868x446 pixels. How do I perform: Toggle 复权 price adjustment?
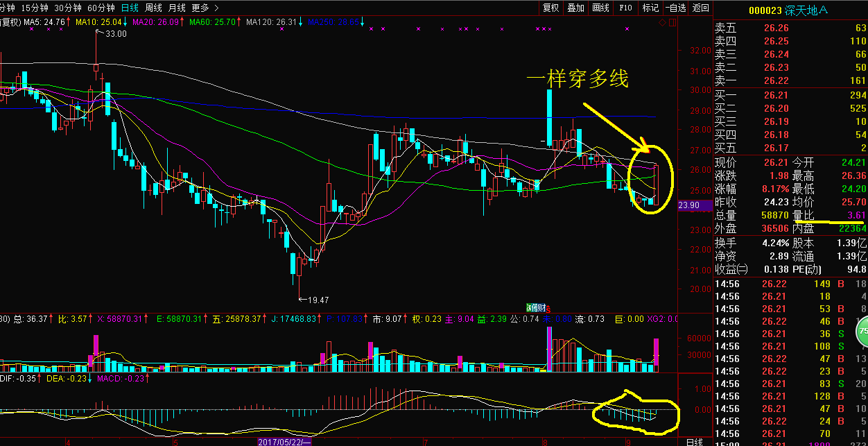pos(550,8)
